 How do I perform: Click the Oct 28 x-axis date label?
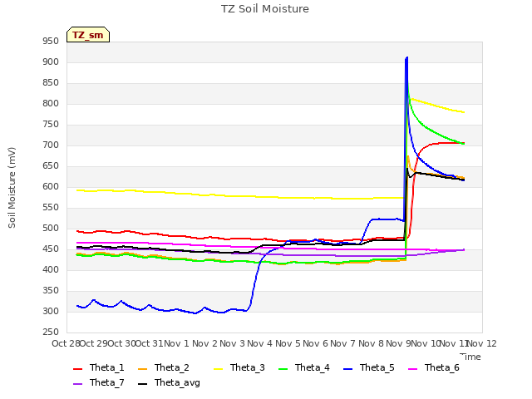coord(66,343)
